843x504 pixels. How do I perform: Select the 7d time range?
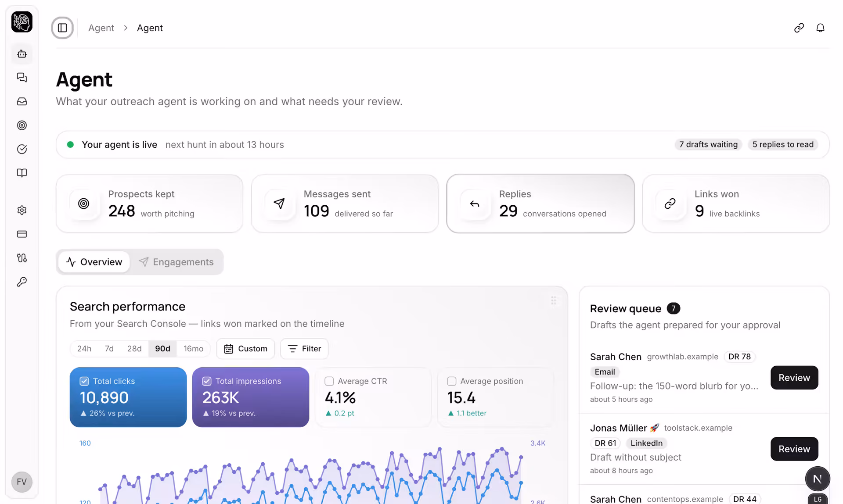[x=109, y=349]
